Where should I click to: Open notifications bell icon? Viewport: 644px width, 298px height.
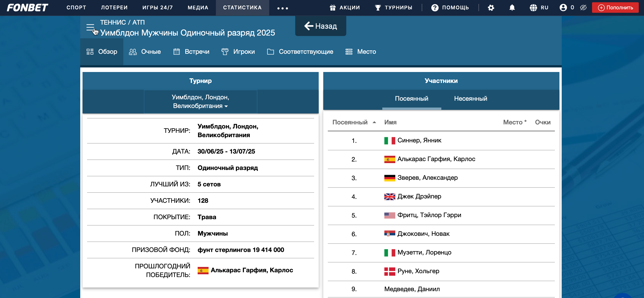512,8
